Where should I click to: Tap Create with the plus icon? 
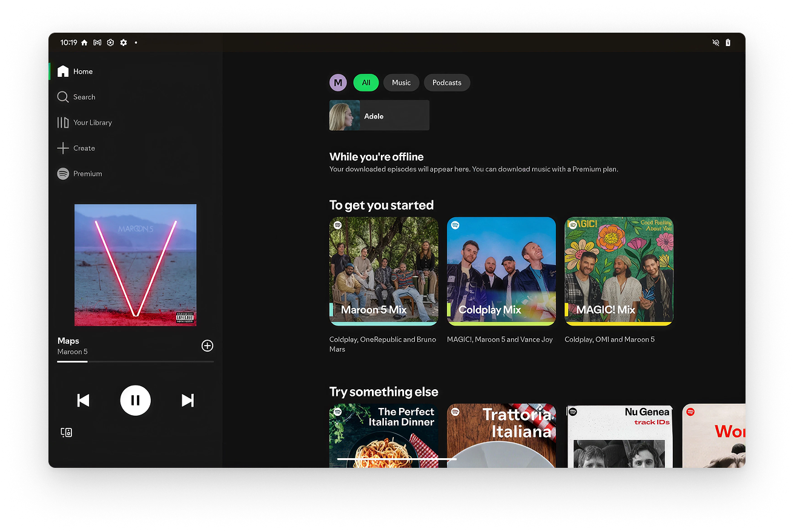point(76,148)
